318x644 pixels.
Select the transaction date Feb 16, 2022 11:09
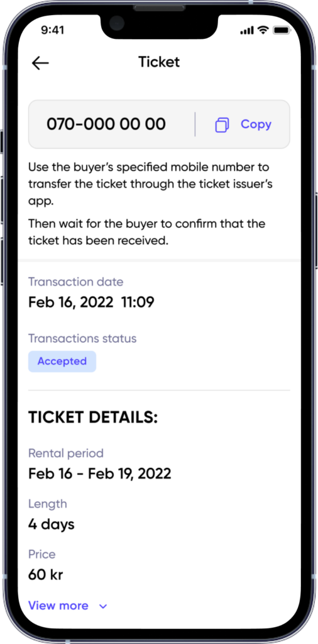coord(91,303)
